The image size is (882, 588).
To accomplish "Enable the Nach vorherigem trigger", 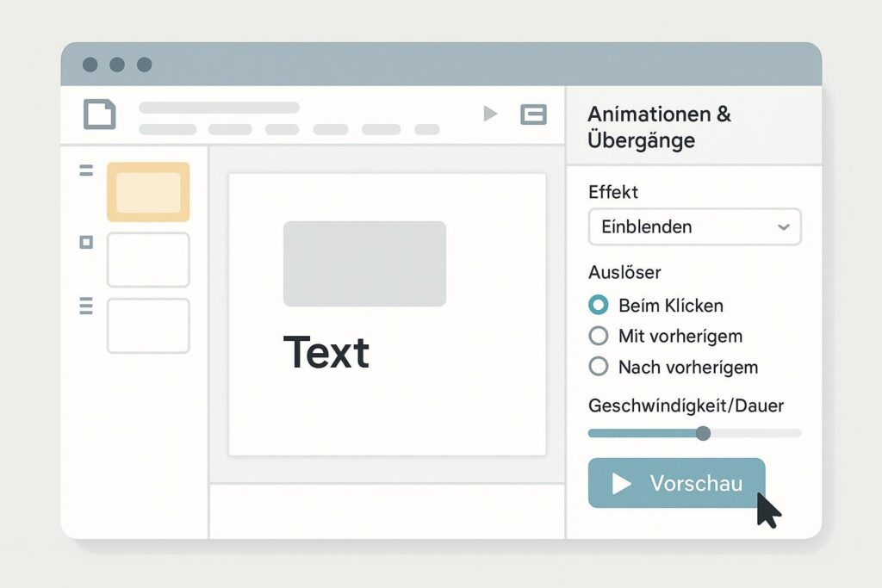I will pyautogui.click(x=598, y=367).
